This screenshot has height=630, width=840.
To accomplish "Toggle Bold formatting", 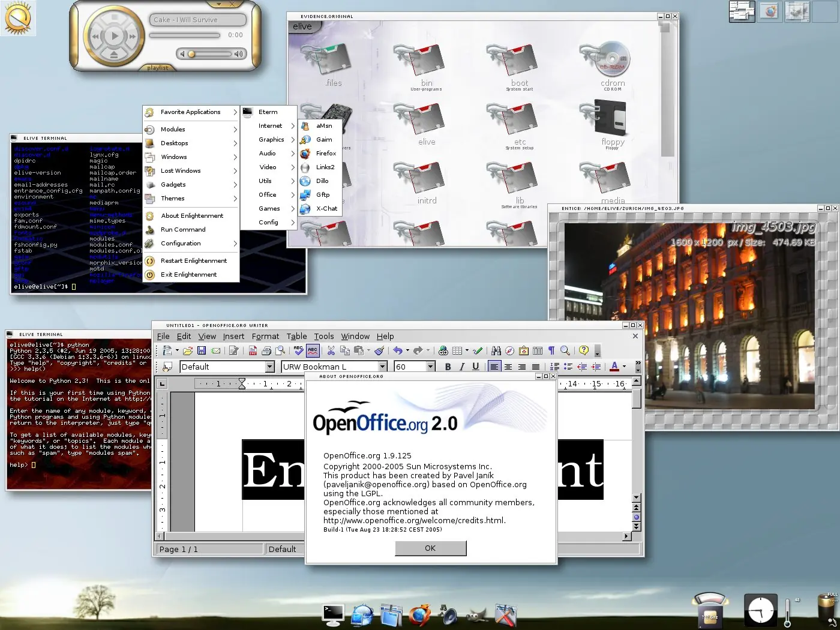I will 448,367.
